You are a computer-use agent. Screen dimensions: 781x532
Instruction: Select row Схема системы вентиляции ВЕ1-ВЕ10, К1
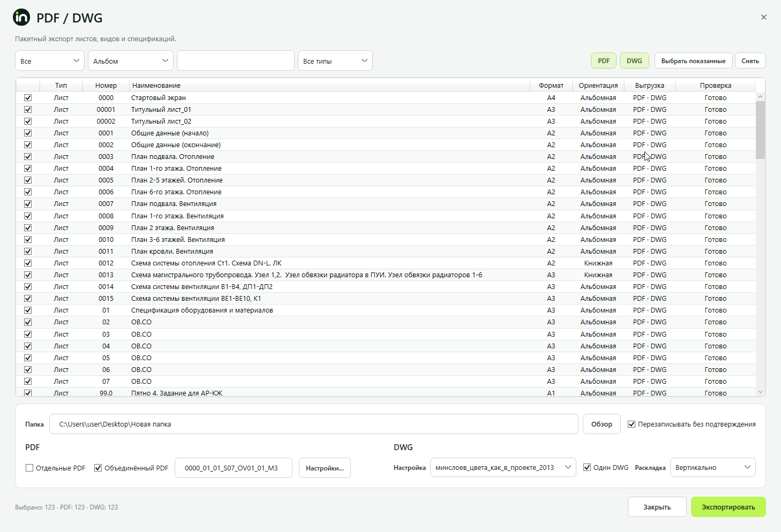pos(386,299)
